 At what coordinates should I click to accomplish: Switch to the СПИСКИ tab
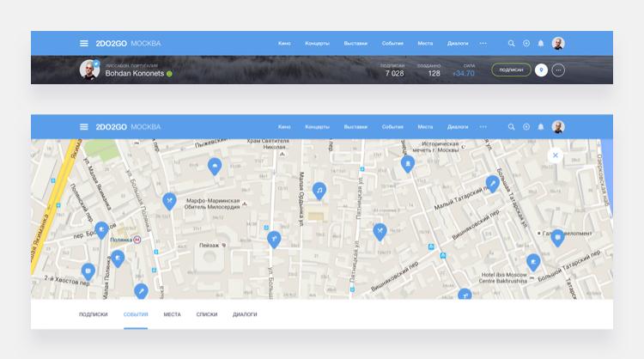[206, 314]
